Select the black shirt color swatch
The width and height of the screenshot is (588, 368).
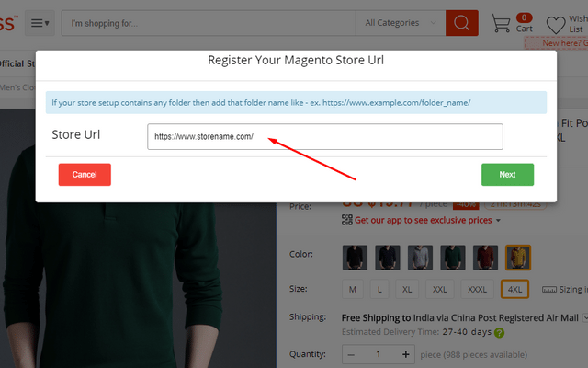[355, 258]
